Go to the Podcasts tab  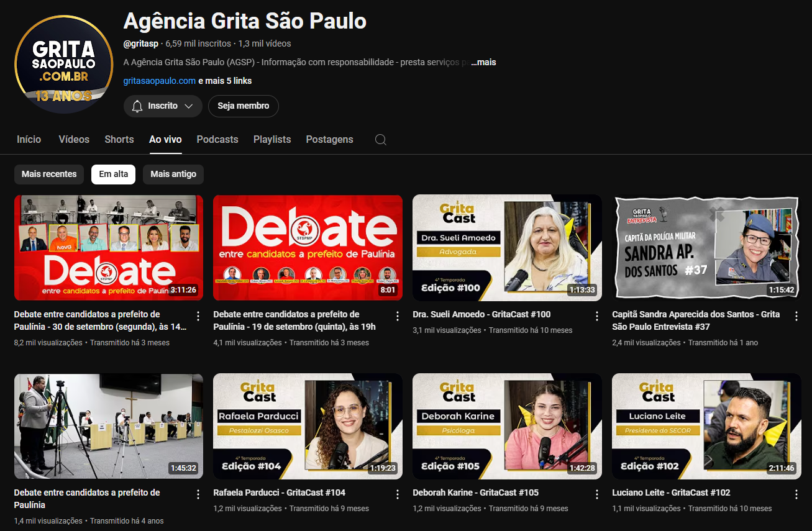[217, 140]
